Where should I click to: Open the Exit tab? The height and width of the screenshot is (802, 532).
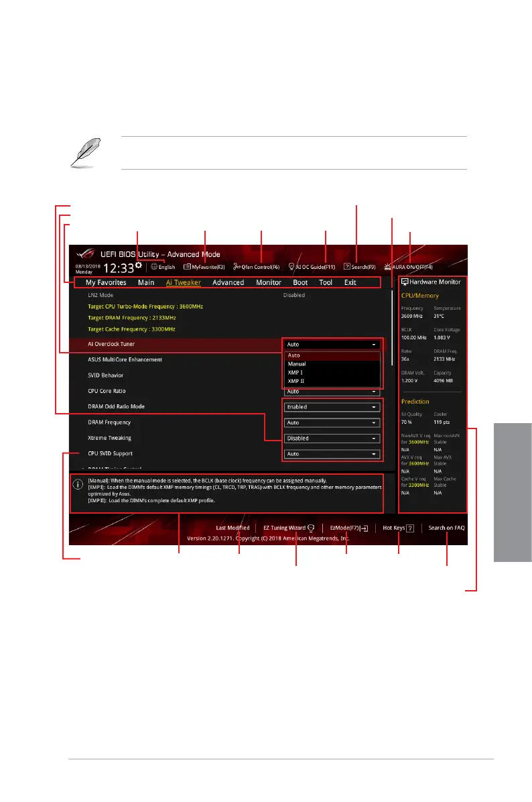(x=350, y=282)
